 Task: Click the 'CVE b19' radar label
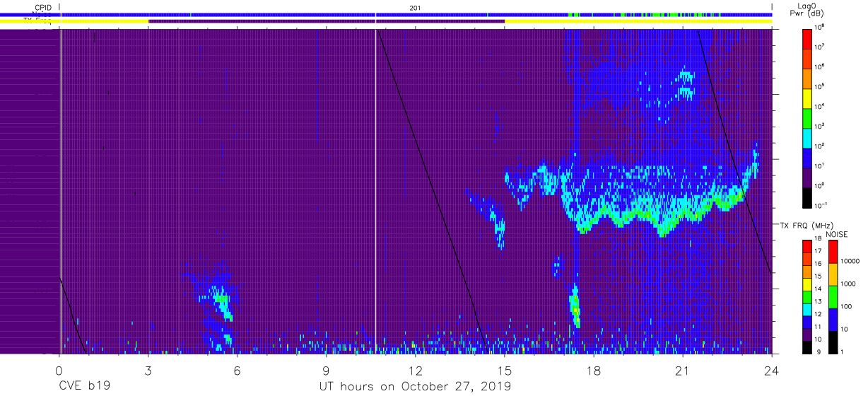(x=83, y=387)
